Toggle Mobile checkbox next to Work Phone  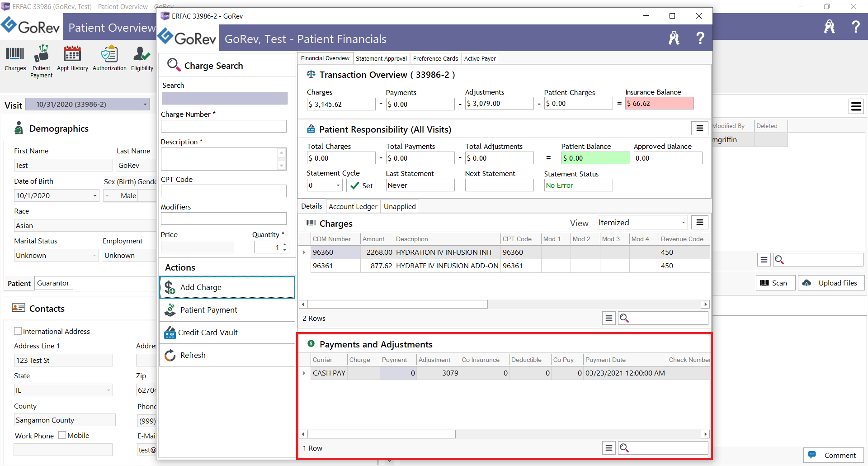(x=62, y=435)
